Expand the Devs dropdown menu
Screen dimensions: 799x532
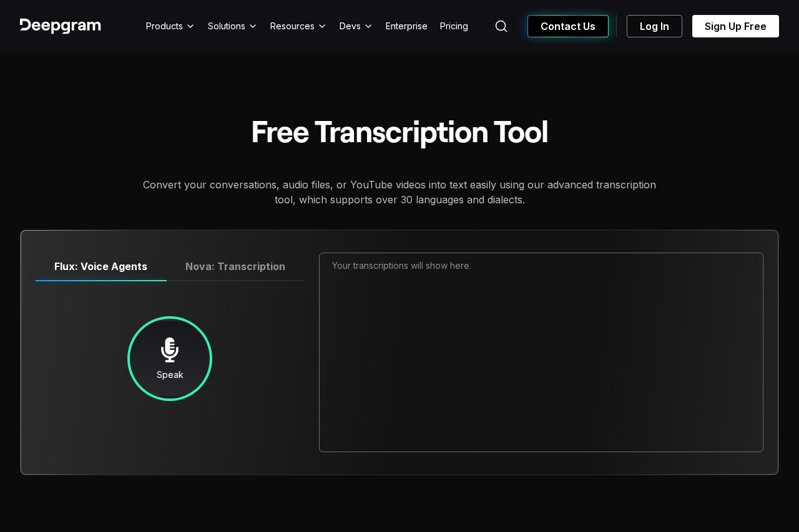coord(350,26)
